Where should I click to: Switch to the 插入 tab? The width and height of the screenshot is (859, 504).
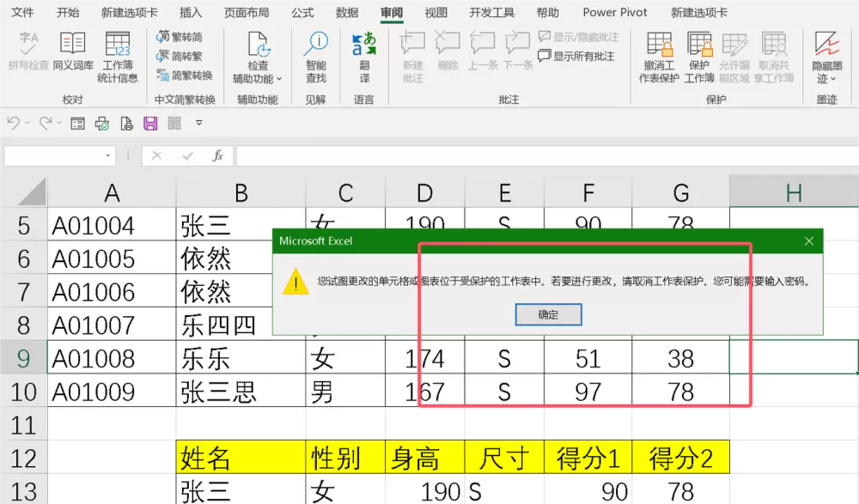(191, 13)
